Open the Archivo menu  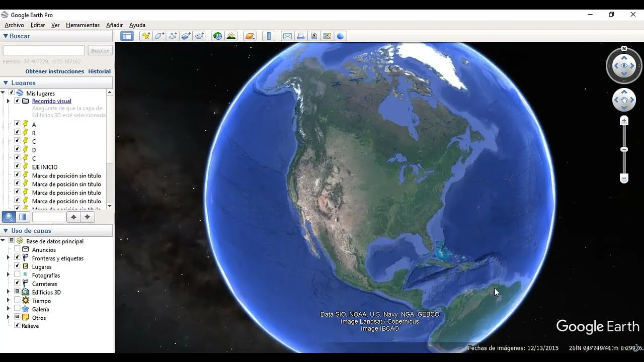point(14,25)
